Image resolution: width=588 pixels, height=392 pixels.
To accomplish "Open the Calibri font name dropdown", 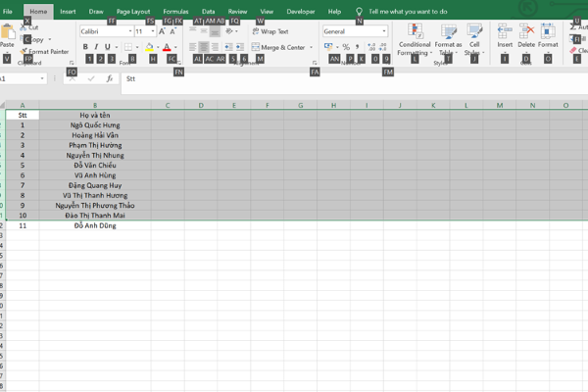I will click(x=103, y=31).
